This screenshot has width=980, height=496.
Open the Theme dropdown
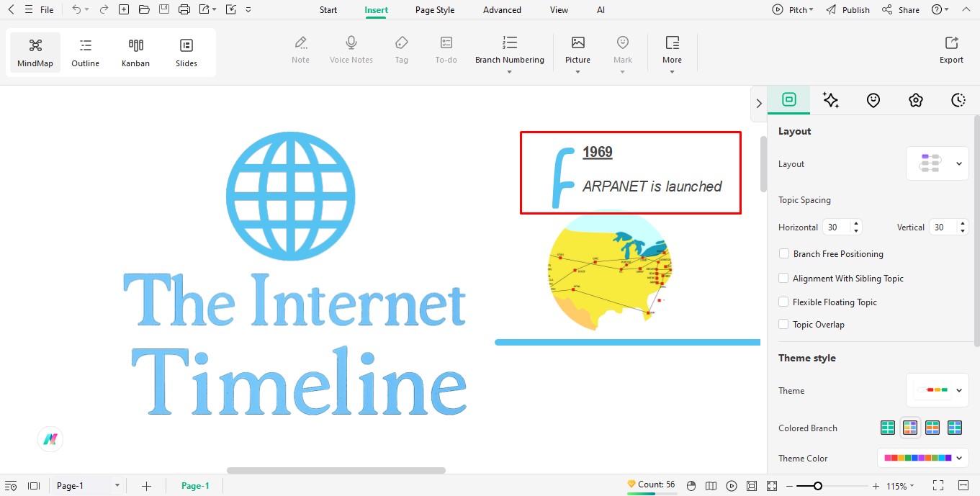937,390
